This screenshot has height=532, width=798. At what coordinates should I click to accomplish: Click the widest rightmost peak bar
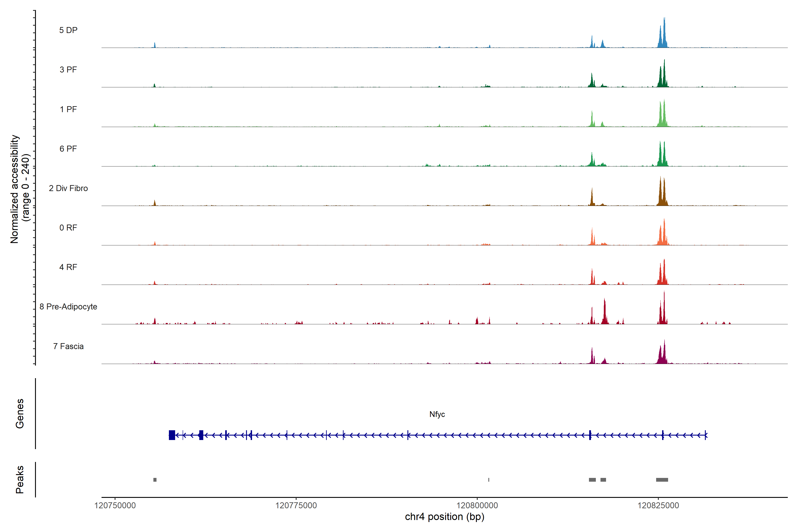[662, 480]
